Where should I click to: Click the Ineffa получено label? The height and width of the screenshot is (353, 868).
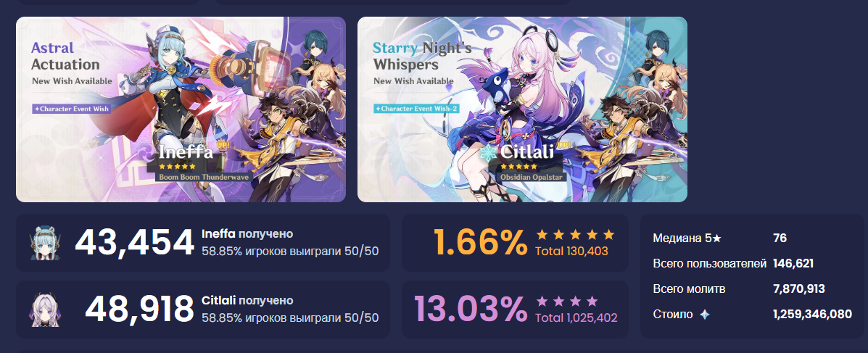tap(247, 234)
